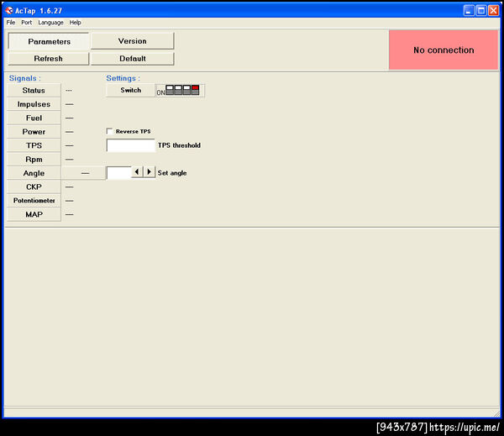This screenshot has width=504, height=436.
Task: Decrease angle with left arrow button
Action: click(x=137, y=172)
